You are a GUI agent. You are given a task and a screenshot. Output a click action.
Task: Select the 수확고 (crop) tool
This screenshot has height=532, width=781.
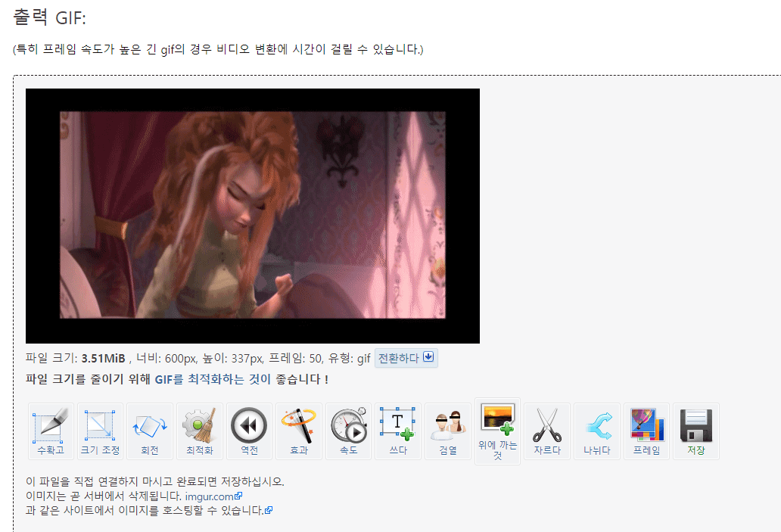[50, 431]
